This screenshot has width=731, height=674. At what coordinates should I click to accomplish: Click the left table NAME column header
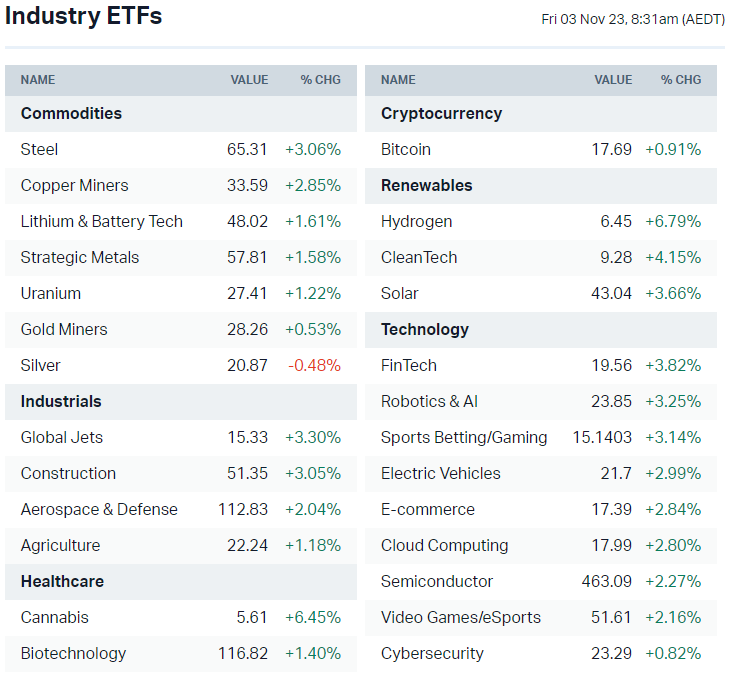(x=38, y=80)
